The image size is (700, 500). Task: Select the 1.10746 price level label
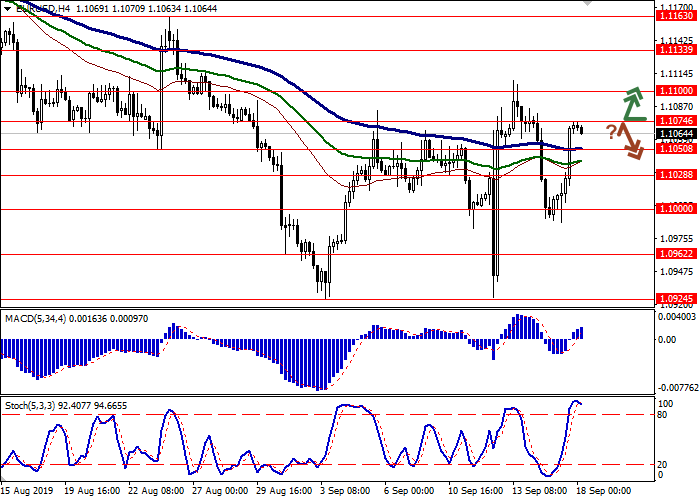tap(675, 121)
